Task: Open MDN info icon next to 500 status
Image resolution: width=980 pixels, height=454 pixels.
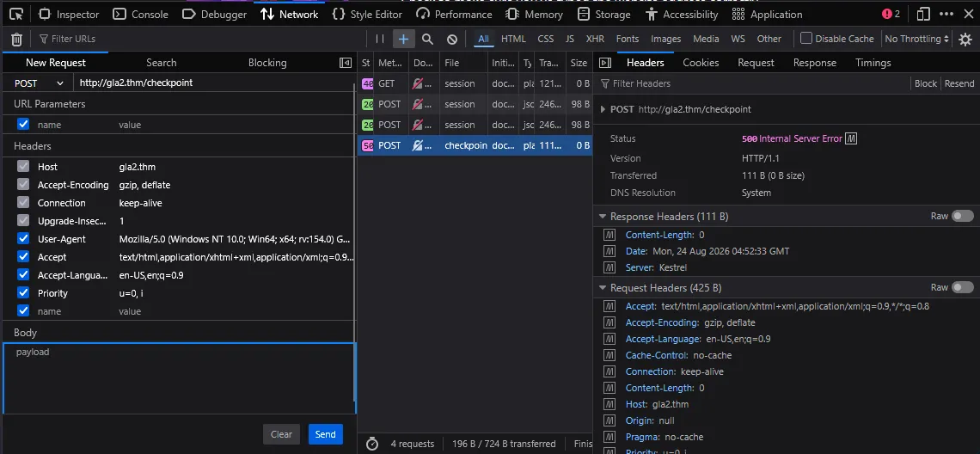Action: pos(851,138)
